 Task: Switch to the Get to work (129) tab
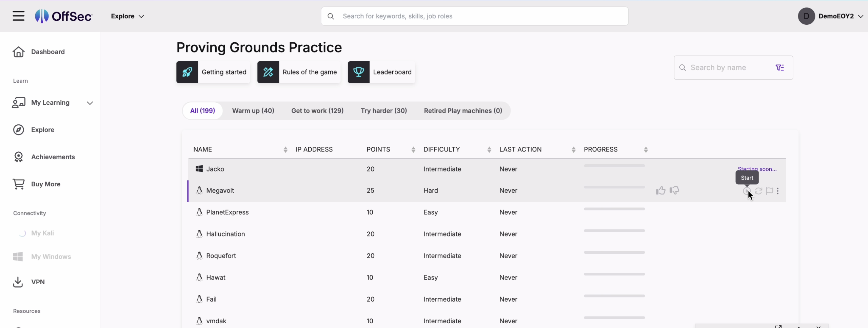(317, 111)
